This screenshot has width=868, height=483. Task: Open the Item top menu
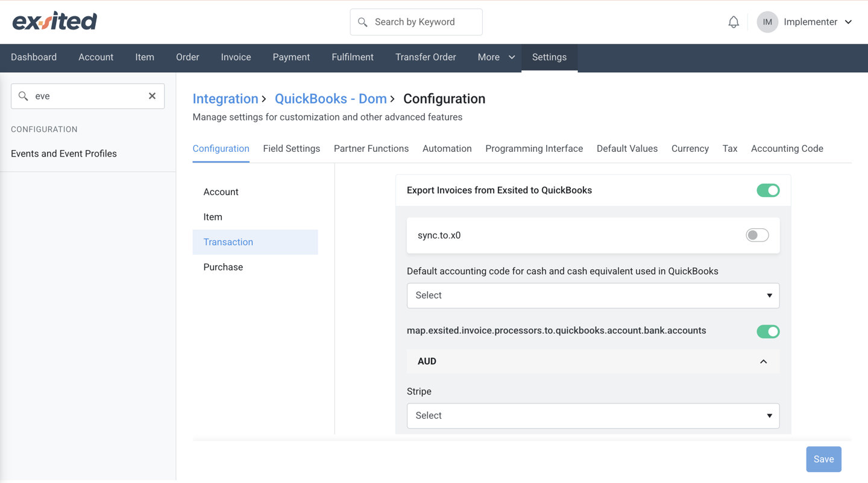pyautogui.click(x=145, y=57)
